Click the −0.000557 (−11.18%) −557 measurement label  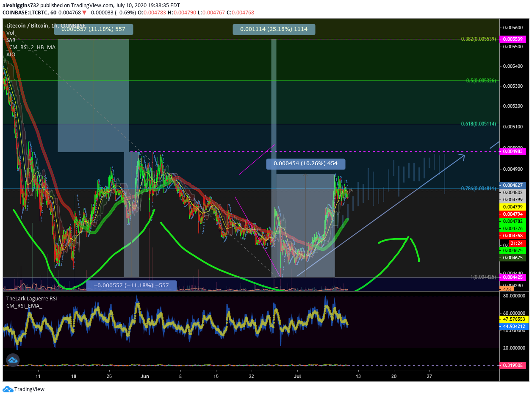pos(131,286)
